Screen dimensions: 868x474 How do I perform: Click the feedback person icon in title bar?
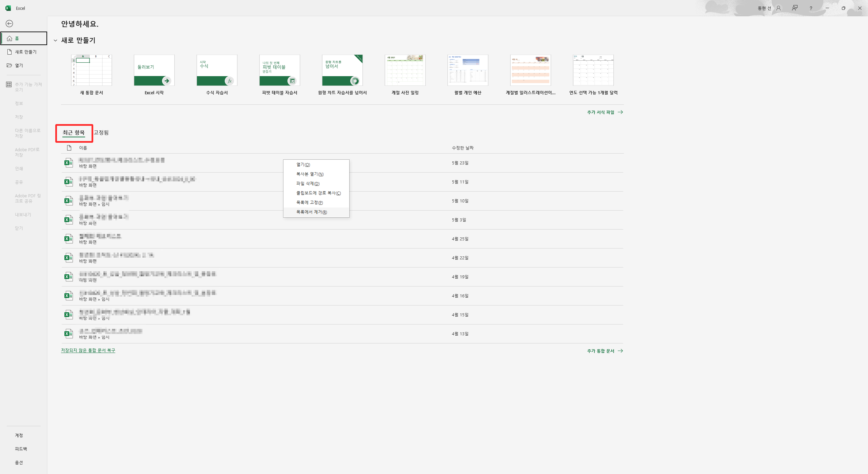tap(794, 8)
